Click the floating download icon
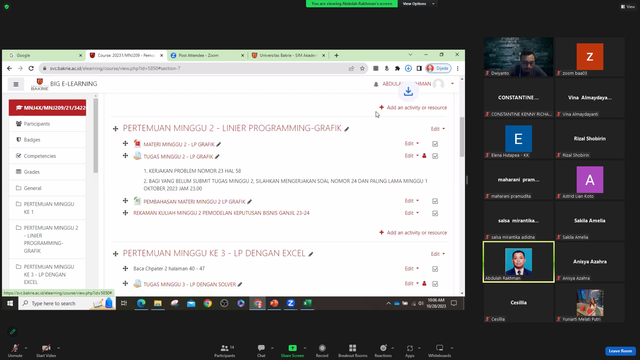 click(x=408, y=92)
